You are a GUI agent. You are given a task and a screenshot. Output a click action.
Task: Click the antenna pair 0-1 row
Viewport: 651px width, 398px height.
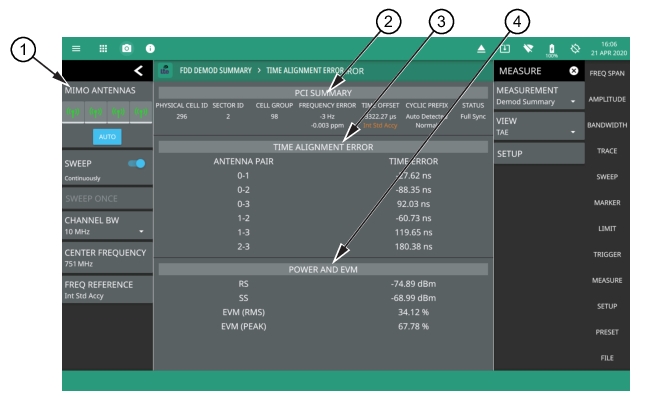[243, 176]
